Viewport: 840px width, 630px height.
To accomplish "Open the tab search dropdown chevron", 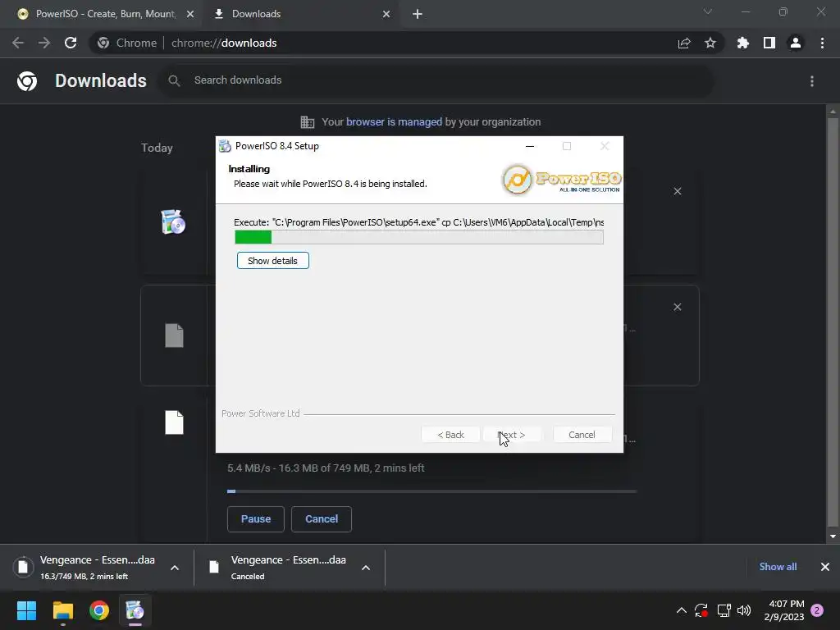I will (708, 11).
